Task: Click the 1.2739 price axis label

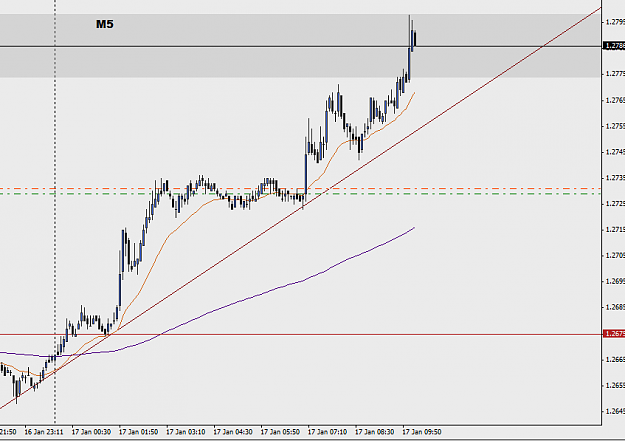Action: click(x=615, y=178)
